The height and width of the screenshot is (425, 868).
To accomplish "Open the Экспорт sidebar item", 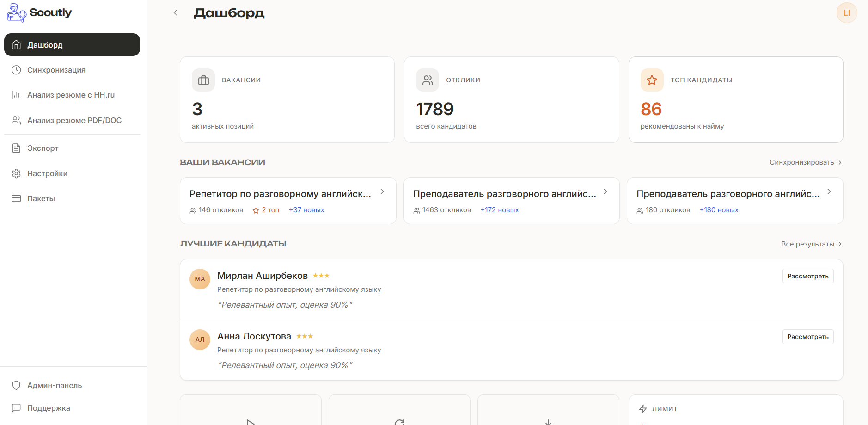I will pos(43,148).
